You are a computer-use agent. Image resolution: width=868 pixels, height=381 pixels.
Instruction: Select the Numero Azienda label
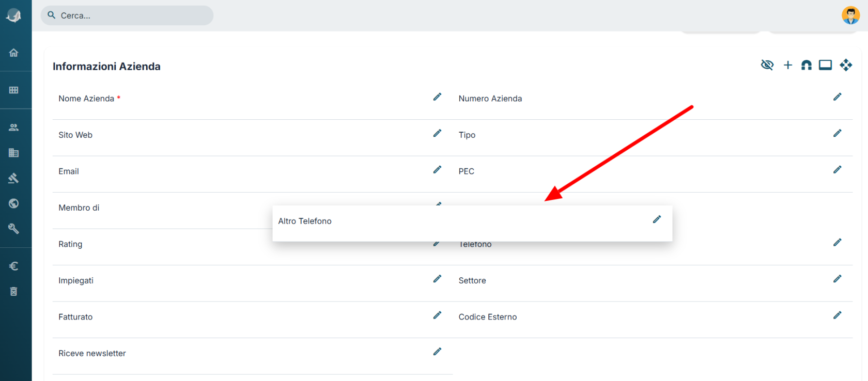click(x=490, y=99)
